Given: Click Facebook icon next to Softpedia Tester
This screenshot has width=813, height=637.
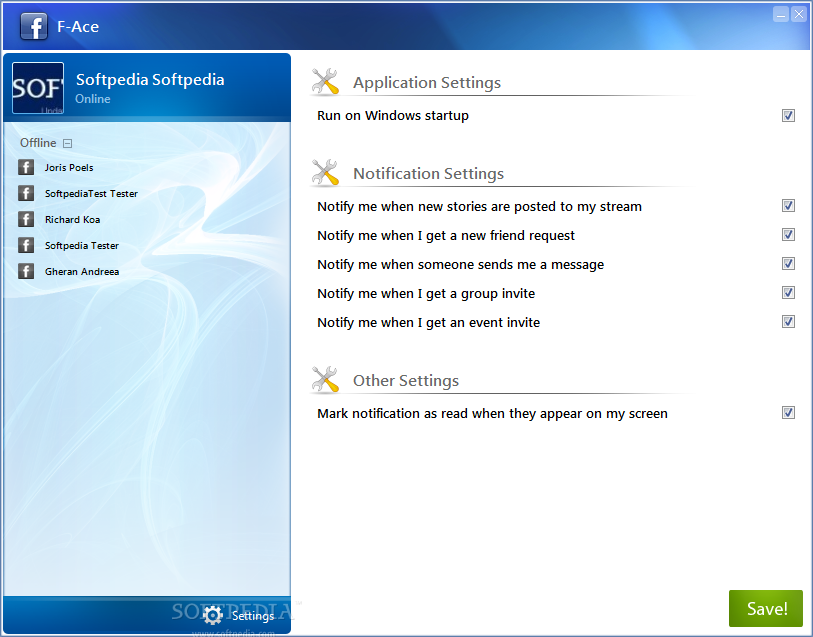Looking at the screenshot, I should click(x=26, y=245).
